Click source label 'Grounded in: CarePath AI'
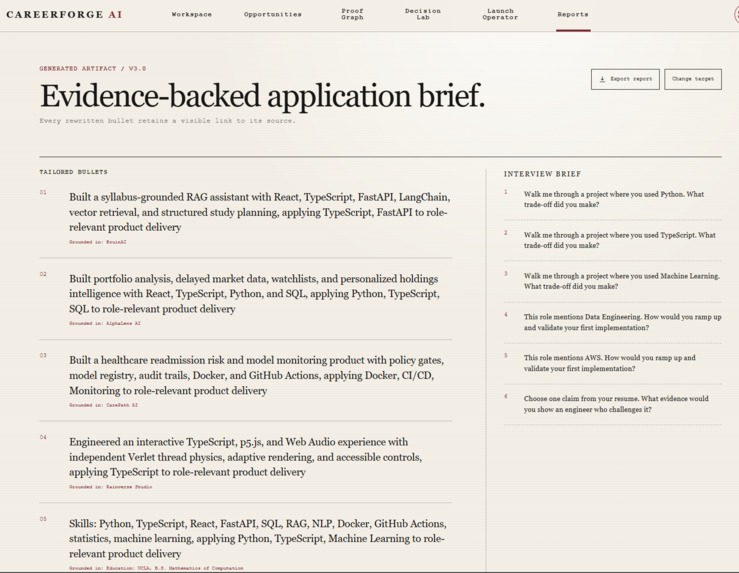Viewport: 739px width, 573px height. pos(103,405)
